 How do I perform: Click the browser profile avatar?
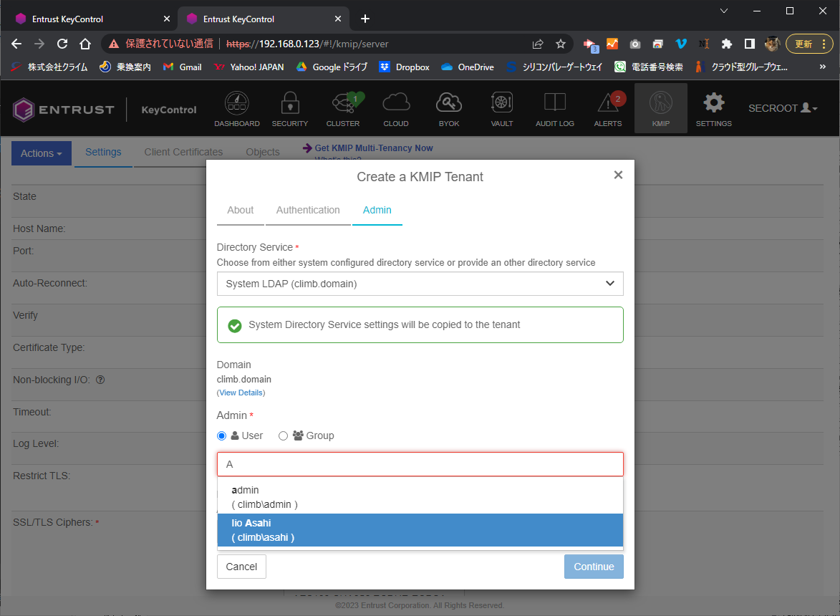(x=772, y=44)
